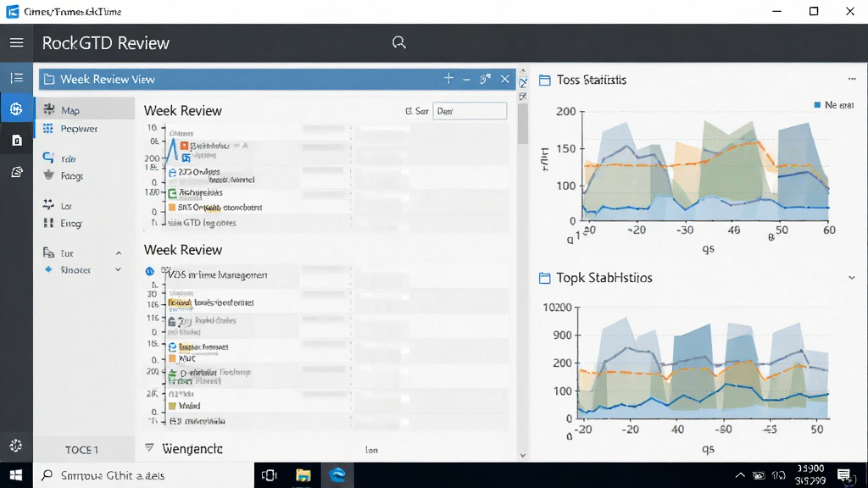Click the minus icon in Week Review View header
Viewport: 868px width, 488px height.
[x=467, y=80]
